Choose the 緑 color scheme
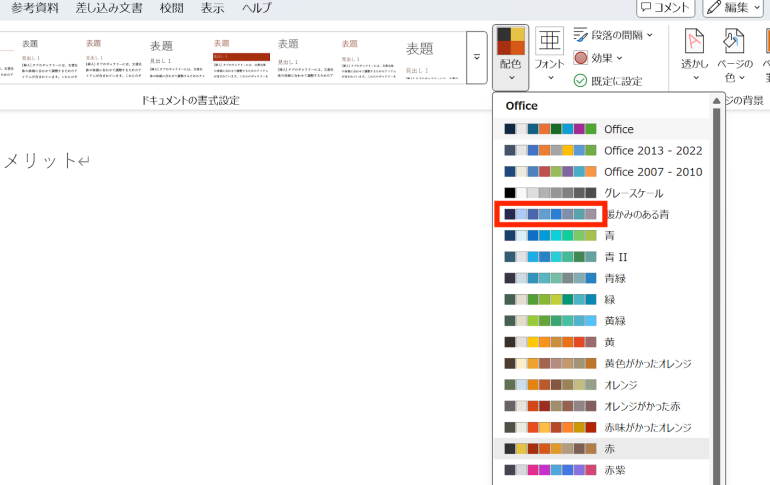 pyautogui.click(x=602, y=299)
